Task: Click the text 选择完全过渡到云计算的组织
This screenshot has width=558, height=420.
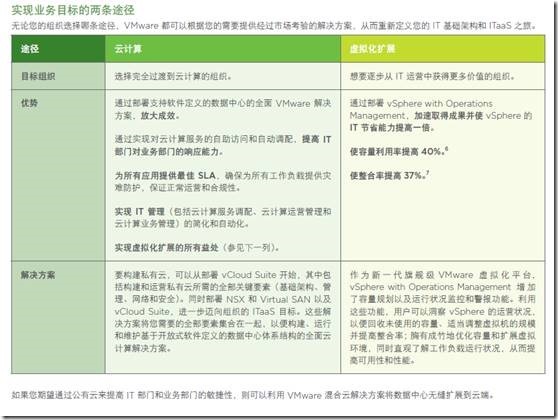Action: tap(173, 76)
